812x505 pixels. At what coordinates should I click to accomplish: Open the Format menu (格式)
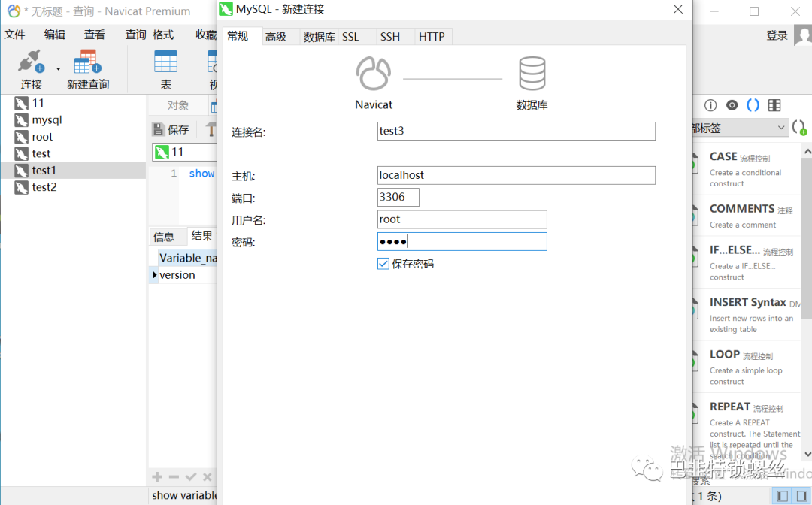163,35
